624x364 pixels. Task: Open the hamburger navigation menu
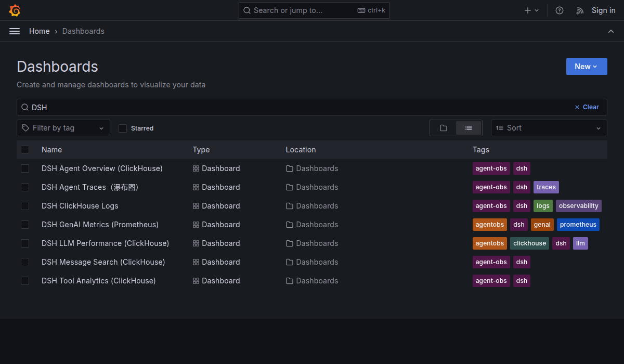(15, 31)
